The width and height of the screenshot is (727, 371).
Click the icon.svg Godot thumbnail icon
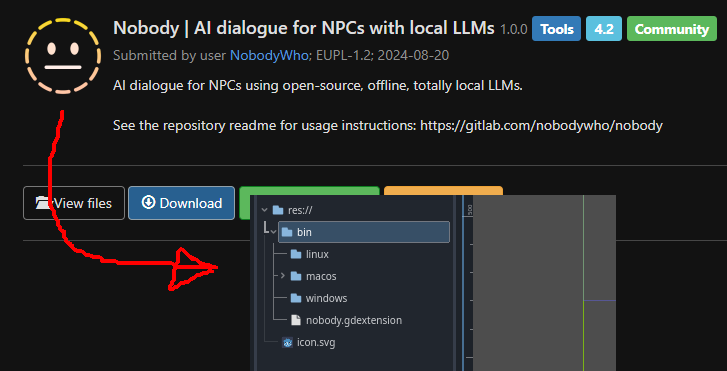tap(287, 343)
